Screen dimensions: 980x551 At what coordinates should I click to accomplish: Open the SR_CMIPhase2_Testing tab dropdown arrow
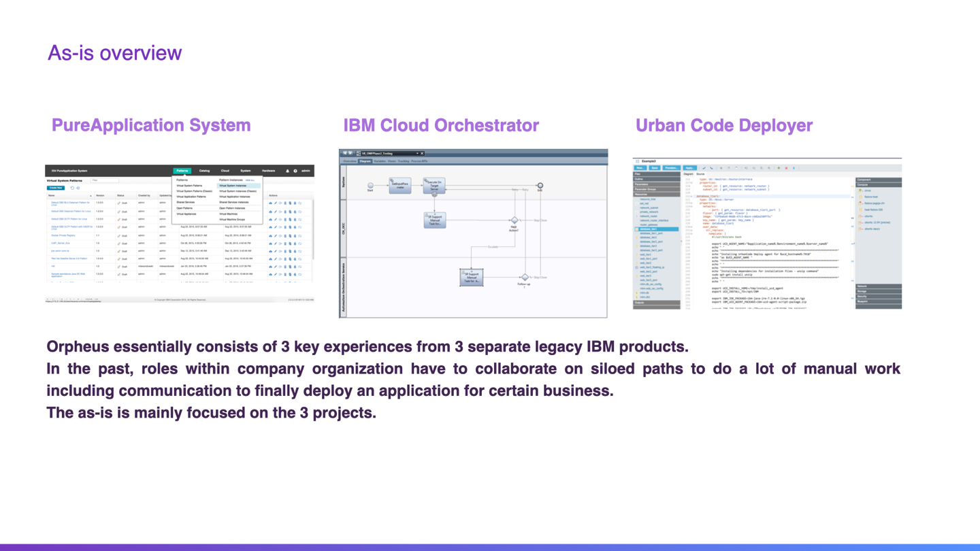[x=417, y=153]
